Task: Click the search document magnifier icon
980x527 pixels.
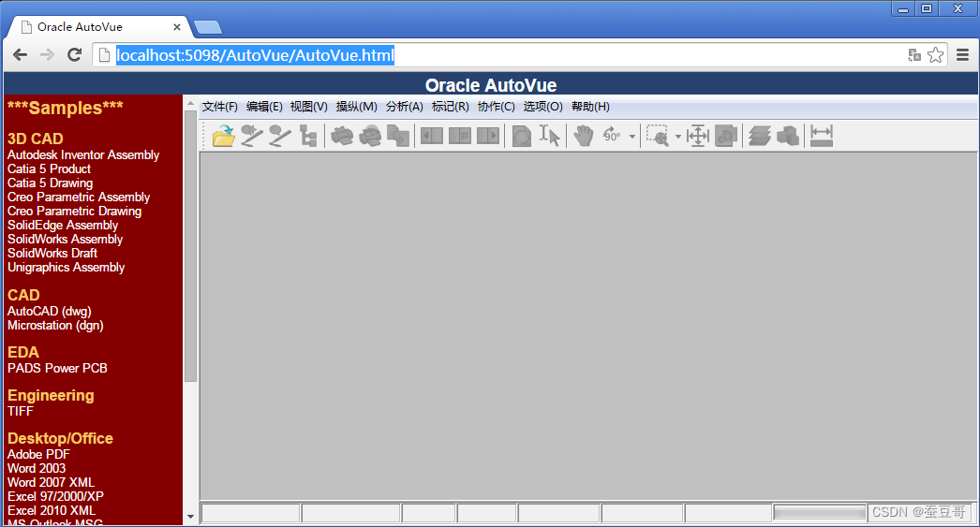Action: coord(521,136)
